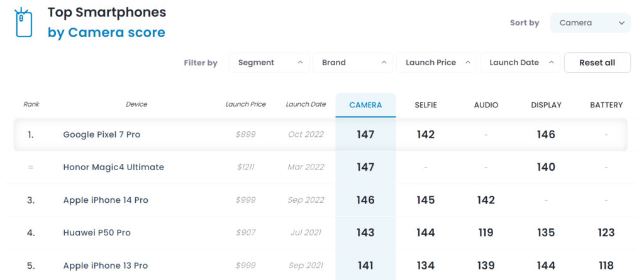This screenshot has height=280, width=644.
Task: Click Huawei P50 Pro display score 135
Action: point(546,233)
